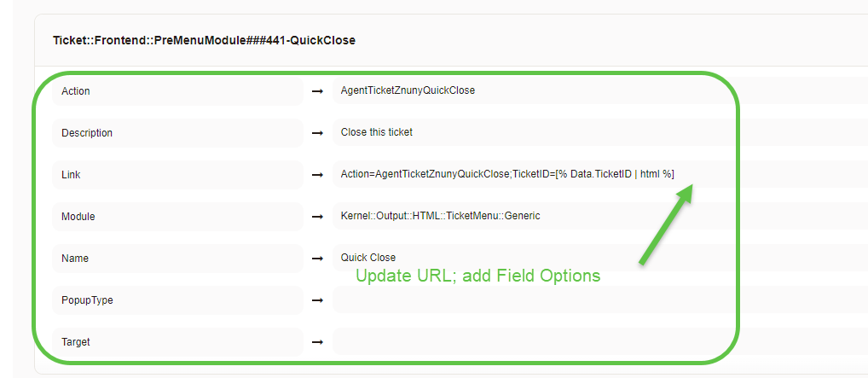Click the PreMenuModule###441-QuickClose setting title
868x378 pixels.
coord(204,40)
